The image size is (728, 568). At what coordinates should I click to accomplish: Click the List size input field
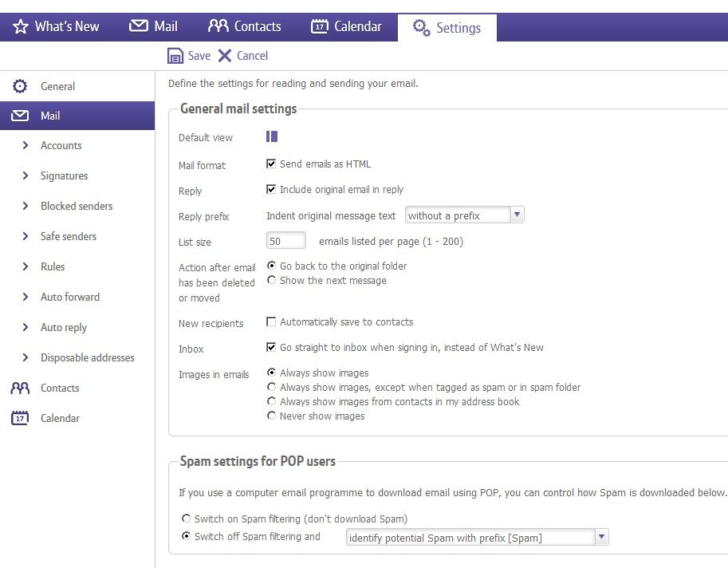click(x=286, y=241)
